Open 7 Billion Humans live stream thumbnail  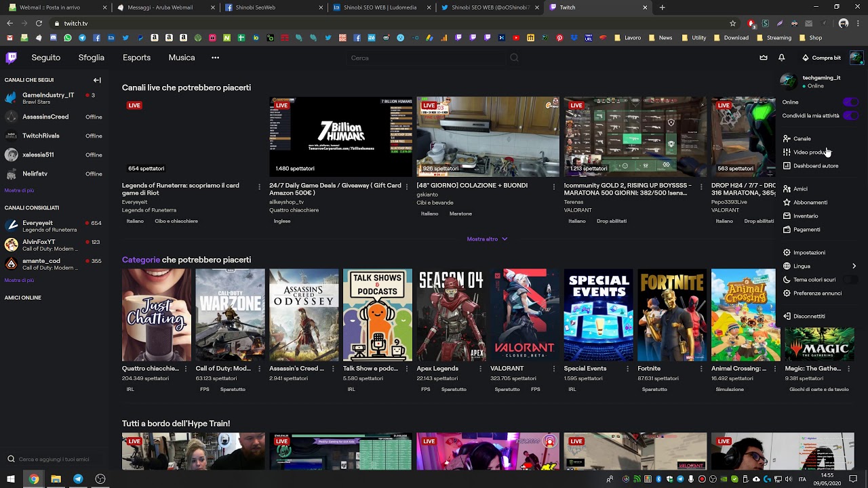(x=340, y=137)
